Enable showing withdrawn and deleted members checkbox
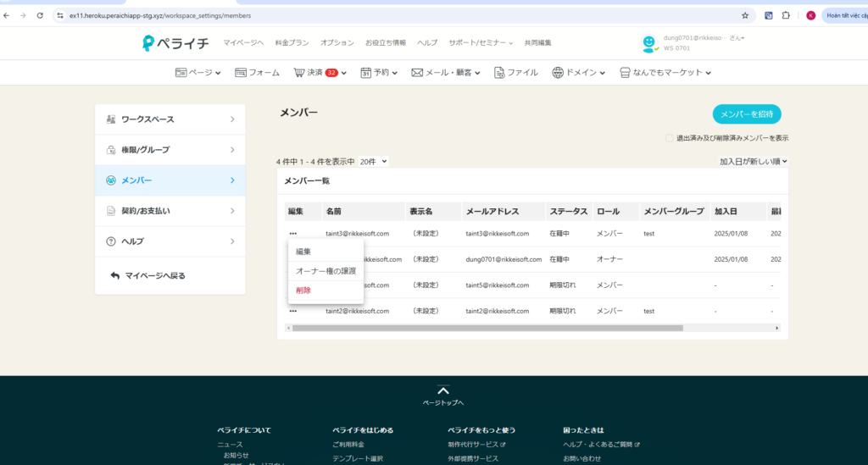 (x=670, y=138)
